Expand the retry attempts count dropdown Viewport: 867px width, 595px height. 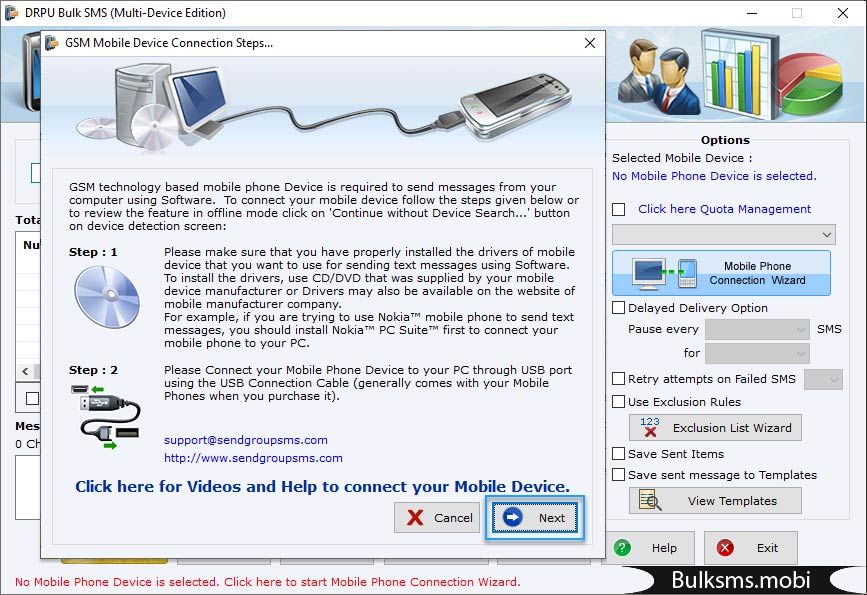pyautogui.click(x=823, y=379)
